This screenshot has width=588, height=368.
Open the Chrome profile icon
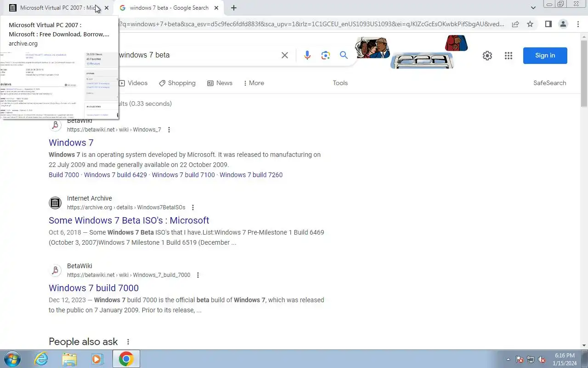[563, 24]
